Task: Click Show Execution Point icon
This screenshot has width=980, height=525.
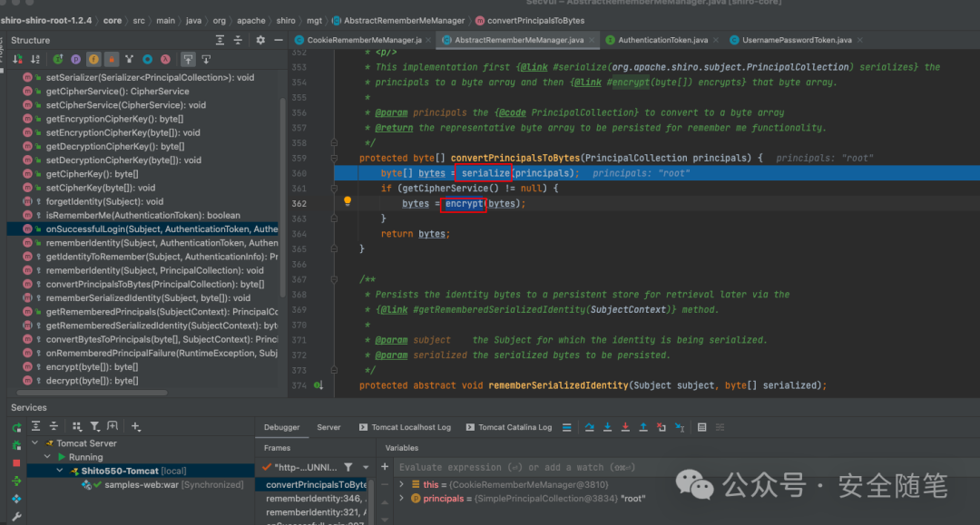Action: click(567, 428)
